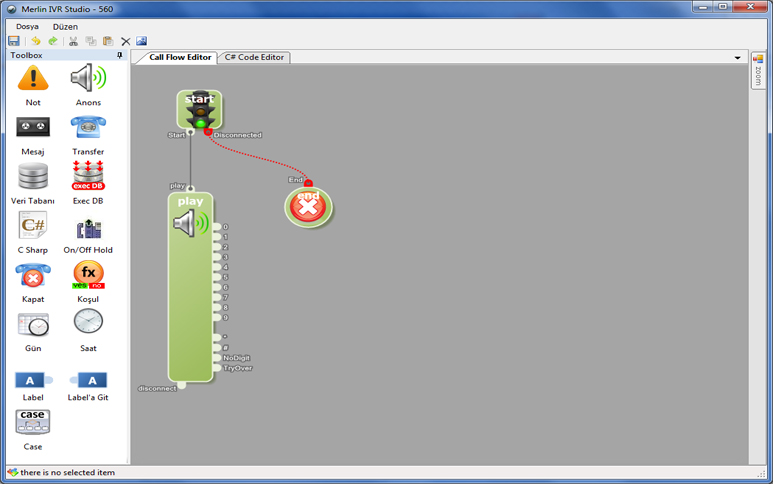773x484 pixels.
Task: Click the play node input connector
Action: [x=191, y=189]
